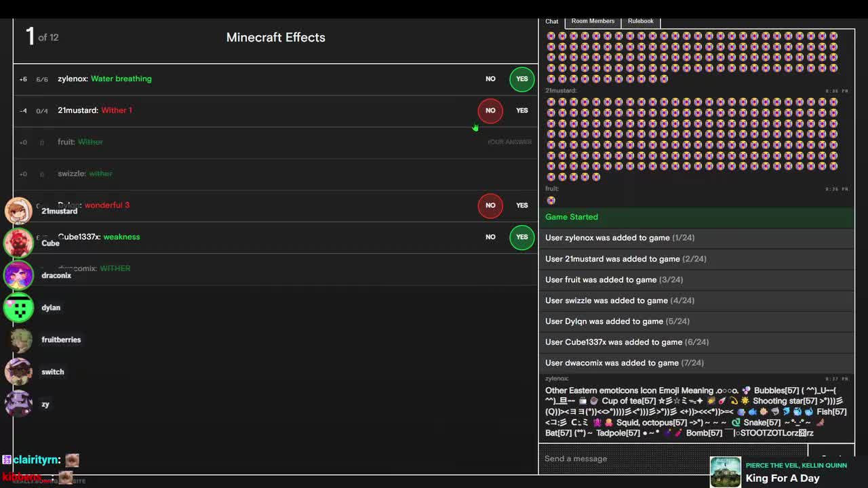
Task: Click the emote beside clairityrn's name
Action: [72, 460]
